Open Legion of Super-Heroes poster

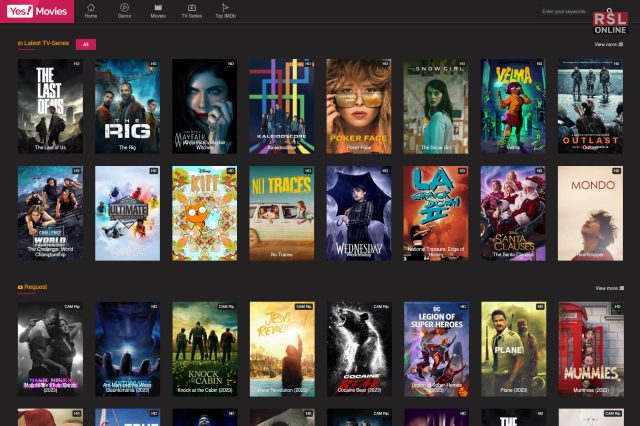click(x=436, y=349)
